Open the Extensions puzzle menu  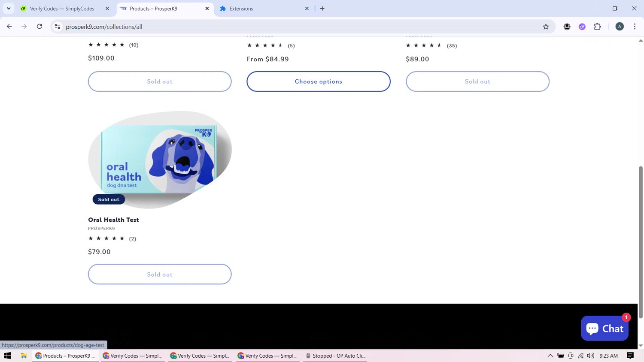point(597,27)
